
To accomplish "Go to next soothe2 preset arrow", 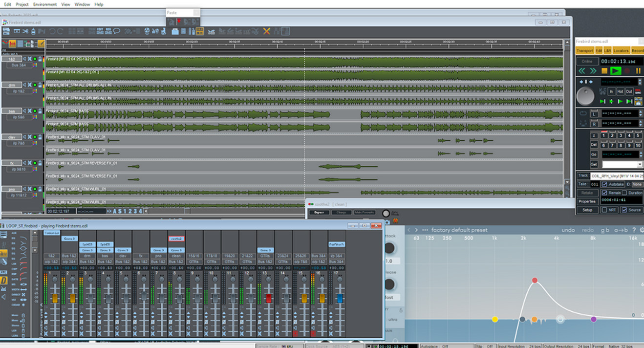I will pos(416,230).
